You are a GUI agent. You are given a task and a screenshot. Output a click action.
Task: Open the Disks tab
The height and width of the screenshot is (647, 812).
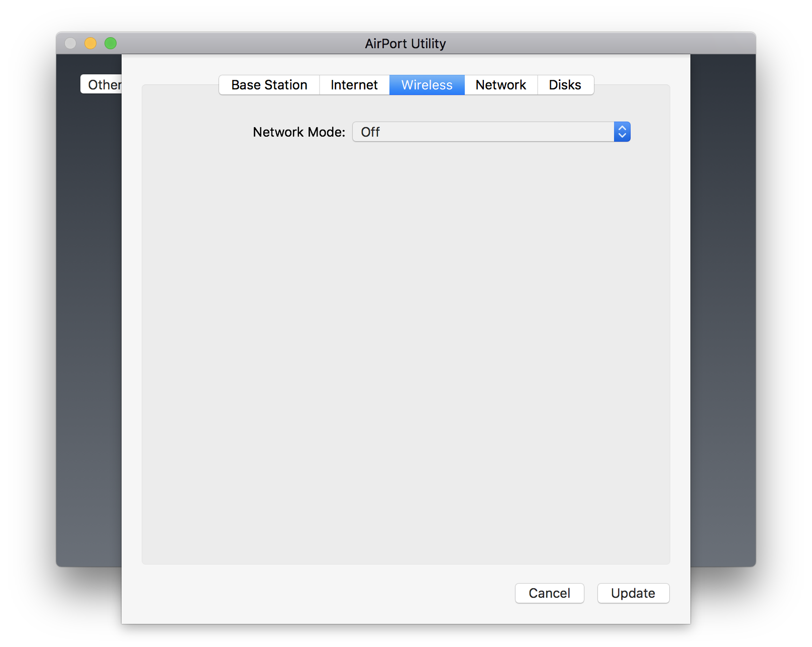[565, 85]
